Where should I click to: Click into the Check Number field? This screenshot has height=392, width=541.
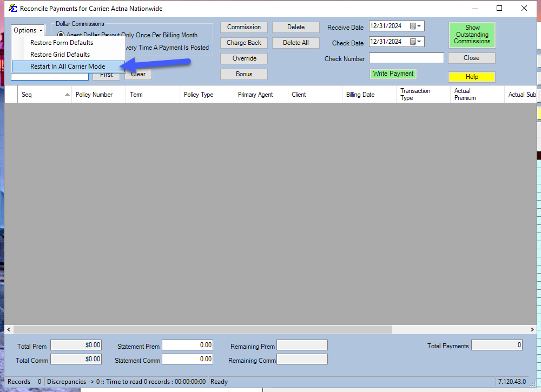point(406,58)
